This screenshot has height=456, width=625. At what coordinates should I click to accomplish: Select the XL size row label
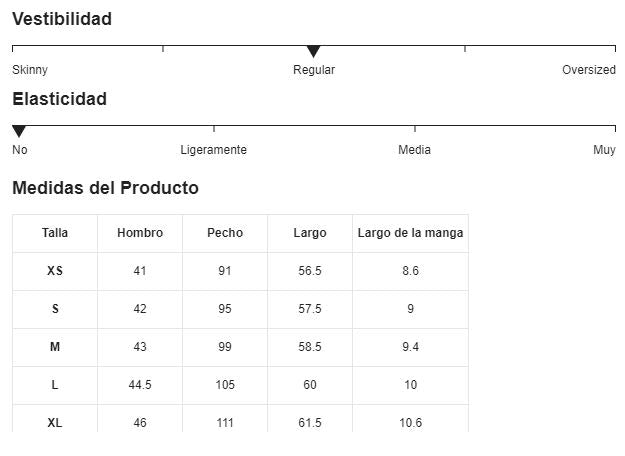pos(55,423)
